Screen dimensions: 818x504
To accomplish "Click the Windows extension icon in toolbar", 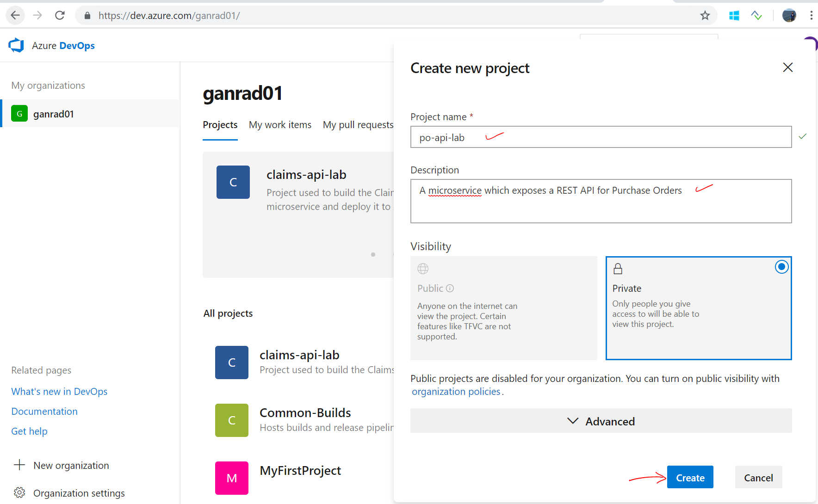I will [x=734, y=16].
